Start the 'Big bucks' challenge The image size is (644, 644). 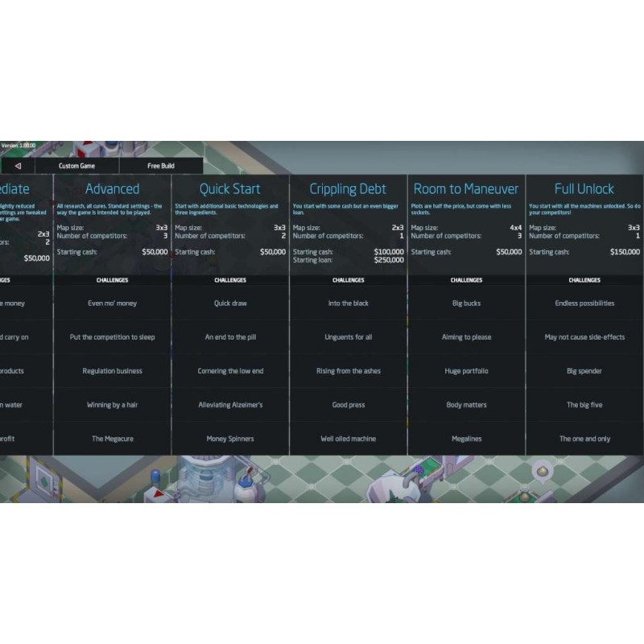(466, 303)
